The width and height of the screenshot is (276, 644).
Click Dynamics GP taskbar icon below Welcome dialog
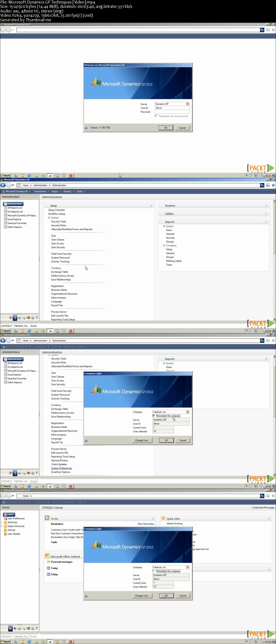pyautogui.click(x=50, y=176)
